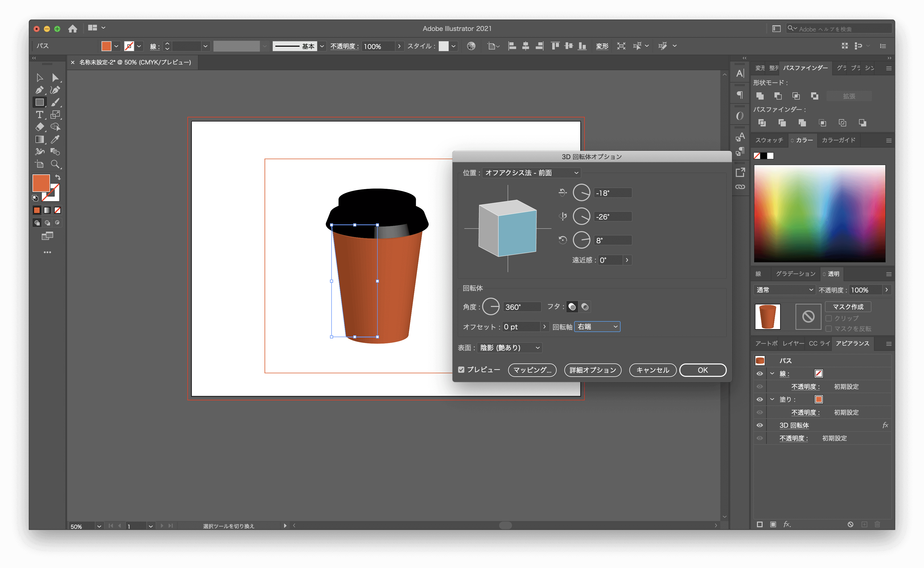Switch to the グラデーション tab
The width and height of the screenshot is (924, 568).
pyautogui.click(x=795, y=274)
